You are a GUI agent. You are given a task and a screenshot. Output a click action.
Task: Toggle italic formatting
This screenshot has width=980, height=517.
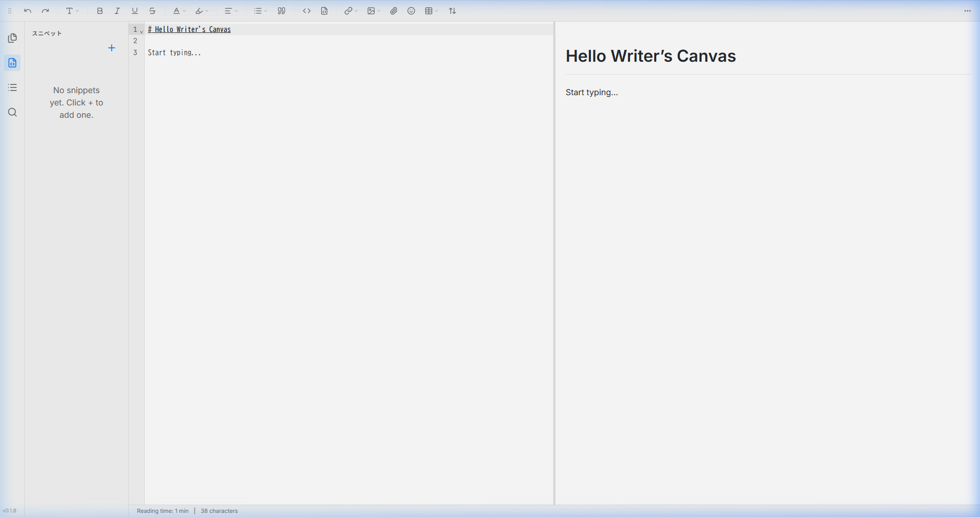coord(117,11)
